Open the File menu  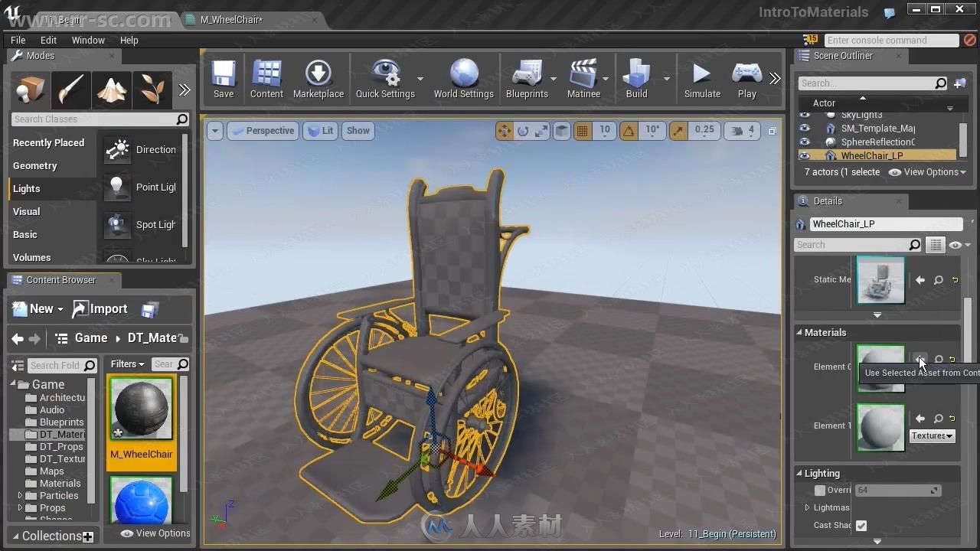click(18, 40)
